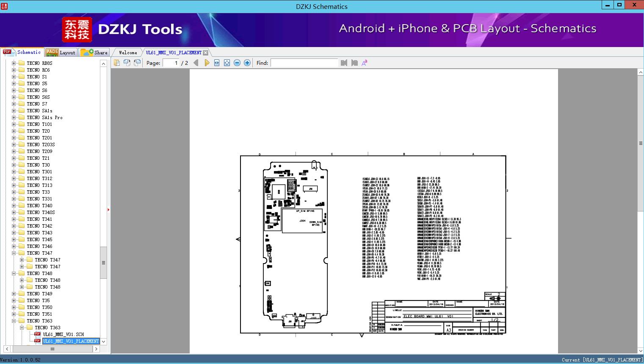Click the tree scroll-down arrow button

click(x=103, y=342)
